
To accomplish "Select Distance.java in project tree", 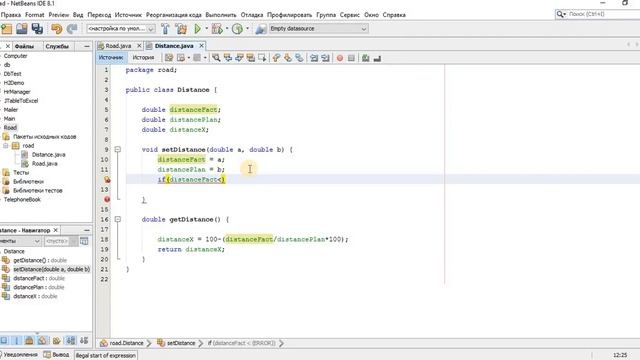I will (x=48, y=155).
